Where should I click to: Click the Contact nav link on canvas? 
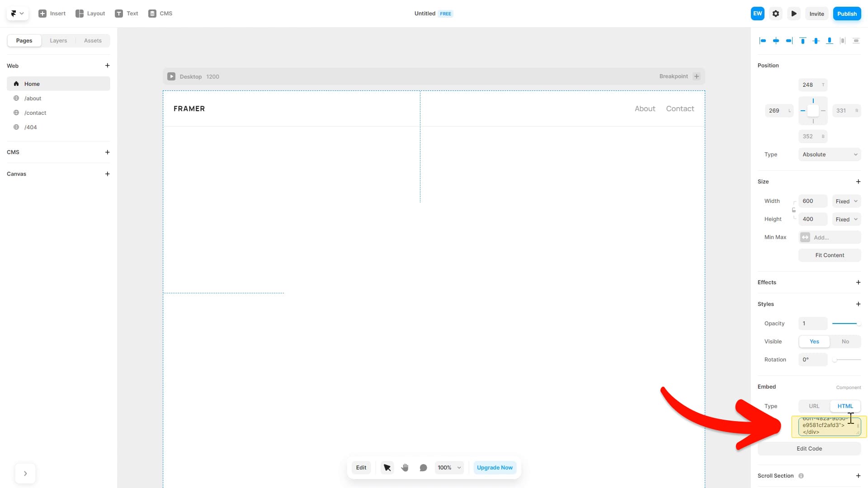coord(680,108)
